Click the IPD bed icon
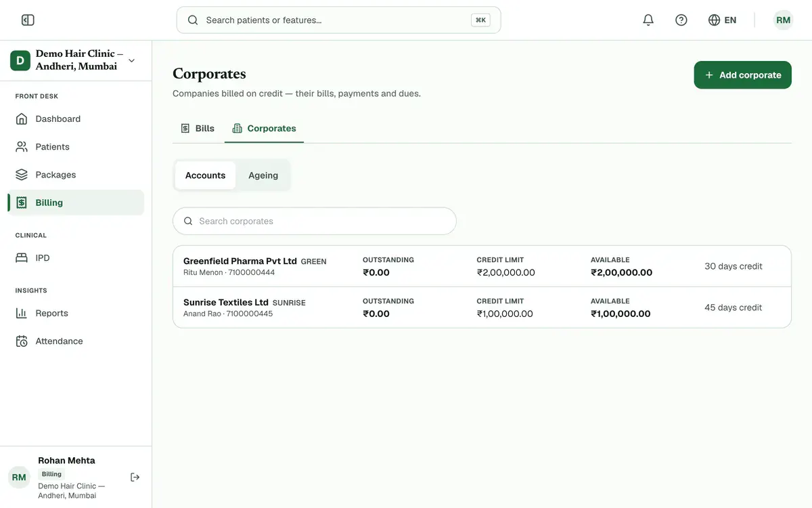Screen dimensions: 812x508 coord(22,258)
